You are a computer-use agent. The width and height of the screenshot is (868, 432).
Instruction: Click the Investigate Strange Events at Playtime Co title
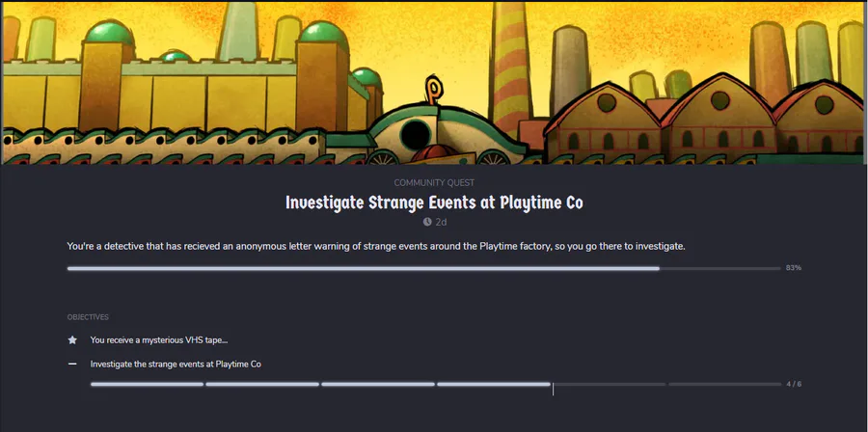pyautogui.click(x=434, y=202)
